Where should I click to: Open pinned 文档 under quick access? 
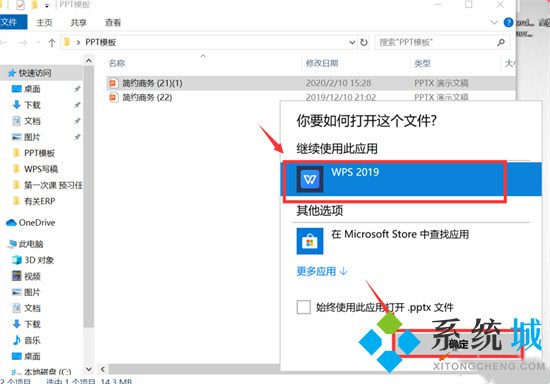tap(32, 121)
